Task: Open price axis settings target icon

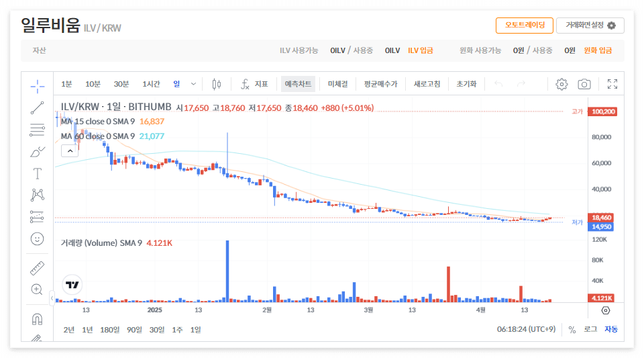Action: [x=606, y=310]
